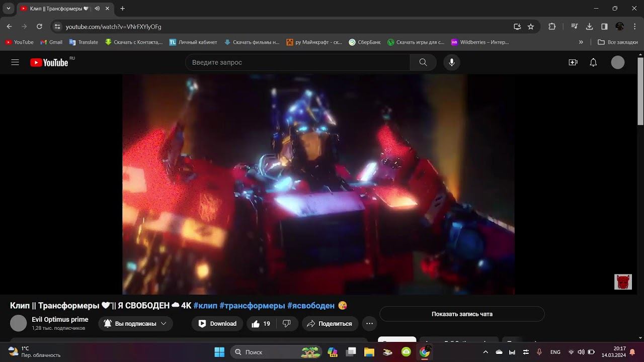644x362 pixels.
Task: Open the YouTube notifications bell
Action: (593, 62)
